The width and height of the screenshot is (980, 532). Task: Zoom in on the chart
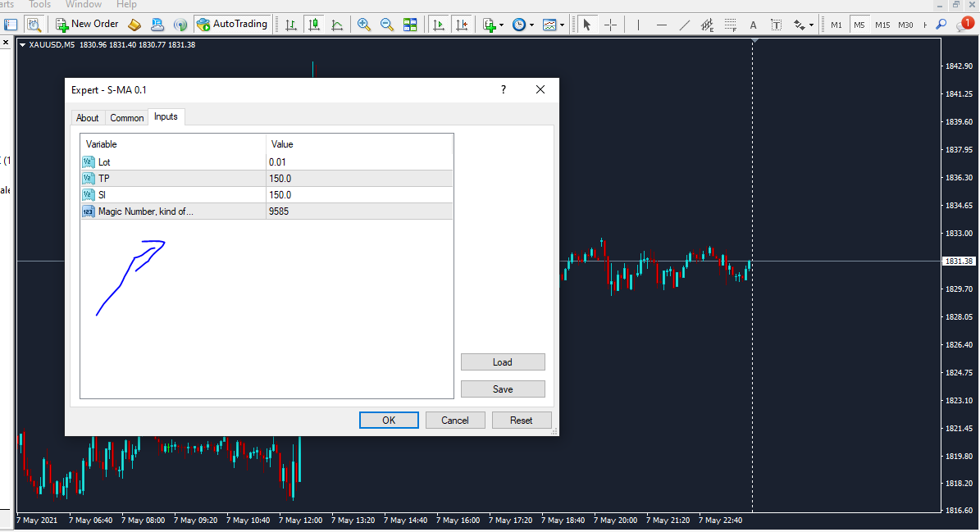pos(364,25)
